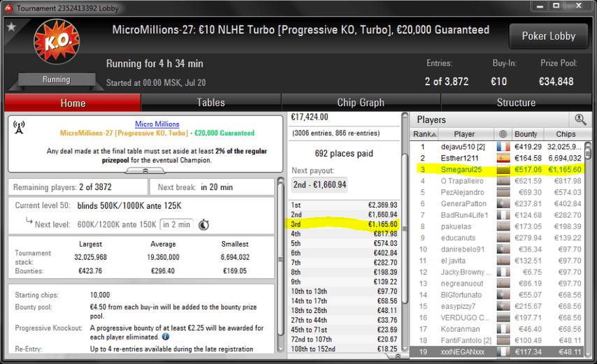This screenshot has width=597, height=364.
Task: Collapse the tournament announcement panel
Action: click(145, 170)
